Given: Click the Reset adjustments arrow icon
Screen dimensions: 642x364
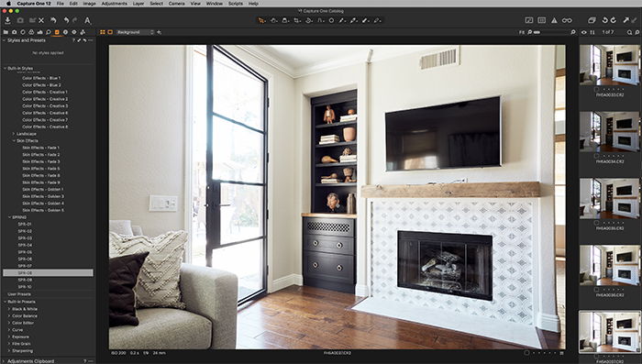Looking at the screenshot, I should click(53, 20).
